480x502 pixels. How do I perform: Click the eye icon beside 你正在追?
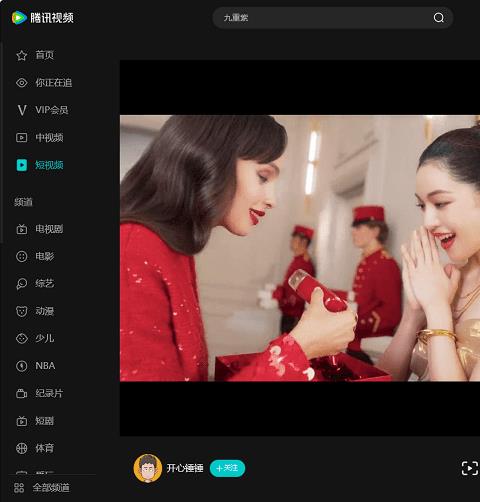tap(22, 83)
